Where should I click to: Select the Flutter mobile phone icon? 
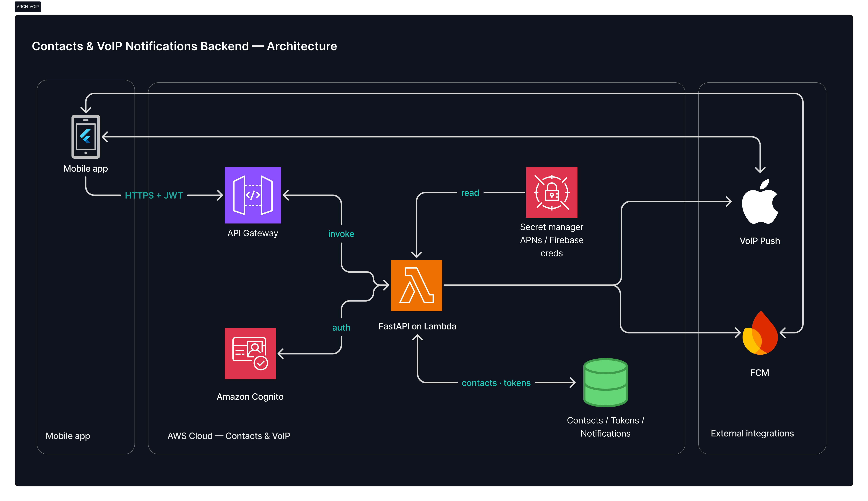86,137
